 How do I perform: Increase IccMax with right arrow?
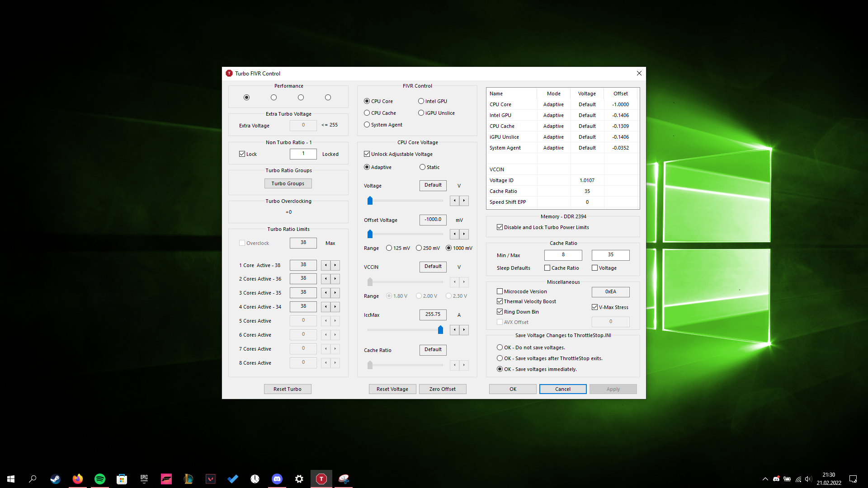point(464,330)
